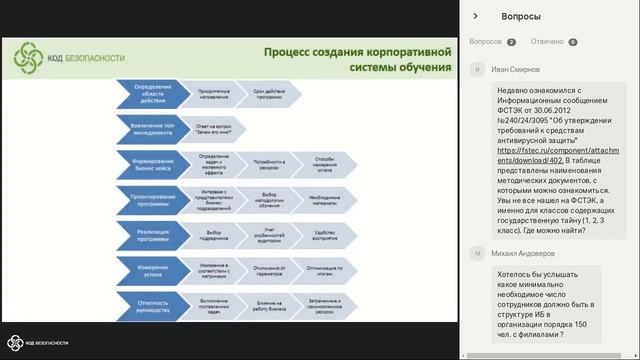The image size is (640, 360).
Task: Click the slide title Процесс создания корпоративной системы обучения
Action: pos(358,60)
